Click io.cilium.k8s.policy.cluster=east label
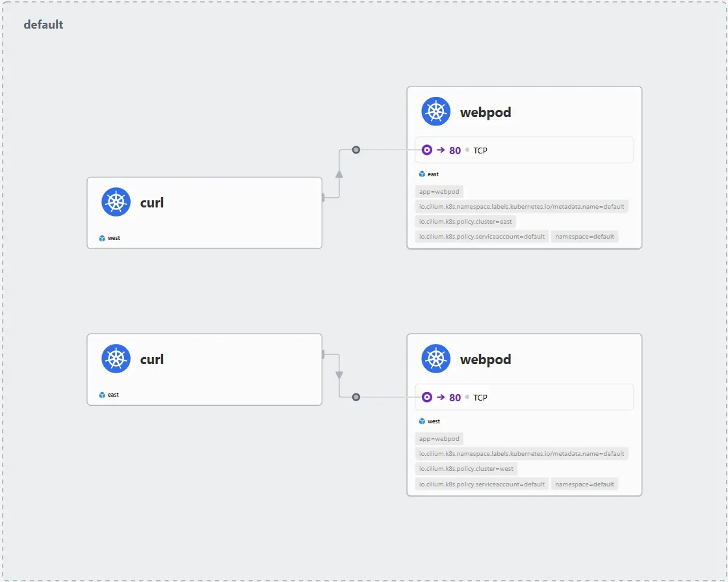 tap(465, 222)
